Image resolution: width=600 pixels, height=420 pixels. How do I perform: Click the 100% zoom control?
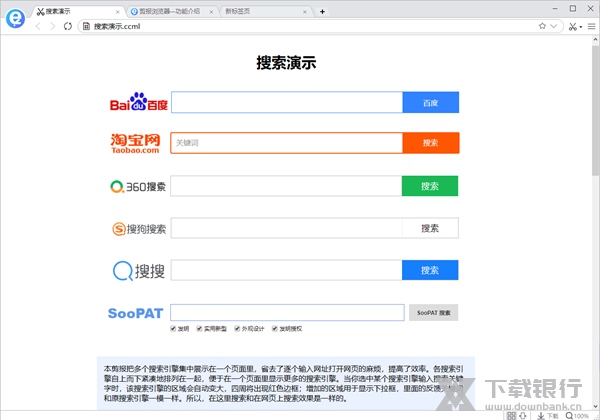click(577, 415)
